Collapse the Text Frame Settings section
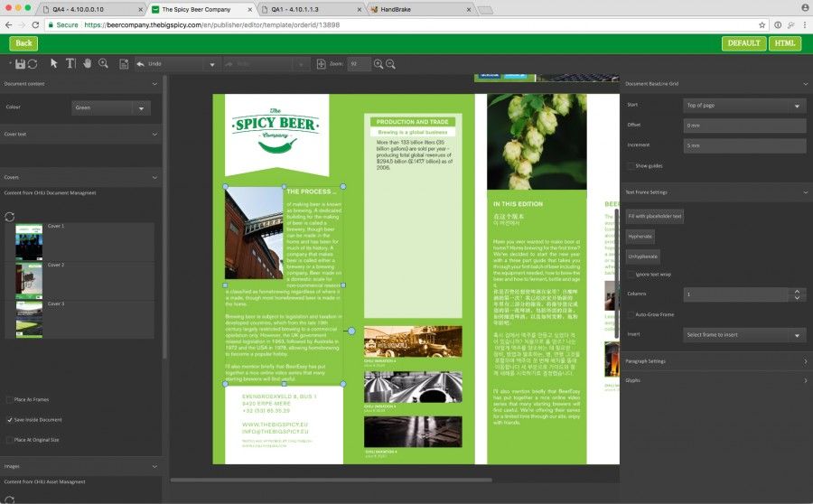This screenshot has width=813, height=504. 805,192
